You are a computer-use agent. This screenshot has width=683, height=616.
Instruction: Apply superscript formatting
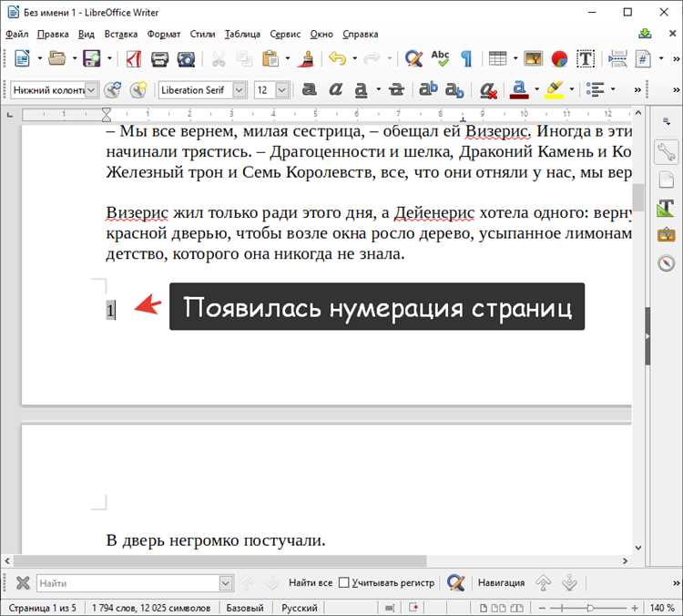pyautogui.click(x=428, y=89)
